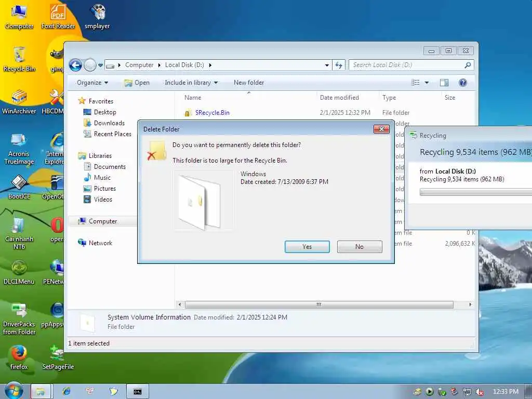
Task: Click command prompt taskbar button
Action: [x=137, y=392]
